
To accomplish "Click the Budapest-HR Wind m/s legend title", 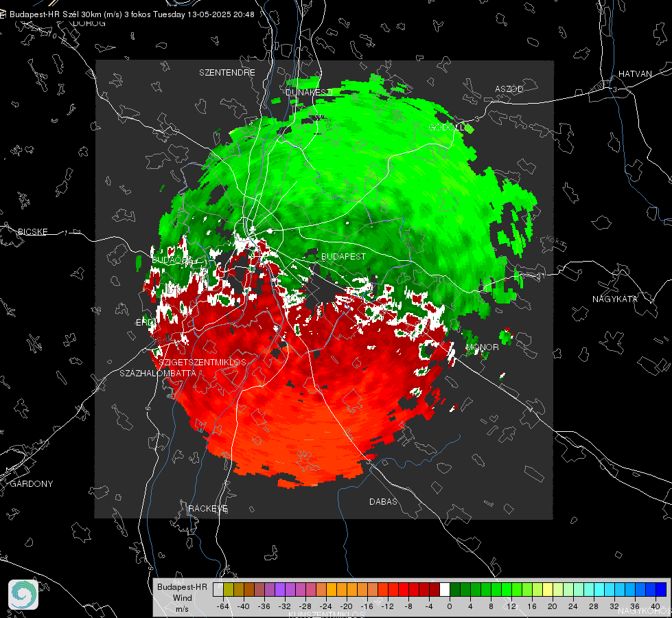I will point(182,597).
